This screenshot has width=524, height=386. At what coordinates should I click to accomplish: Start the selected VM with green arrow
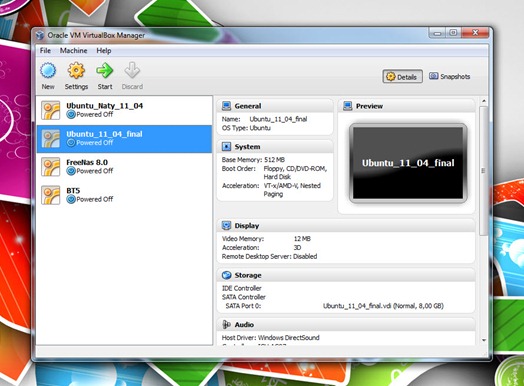105,71
